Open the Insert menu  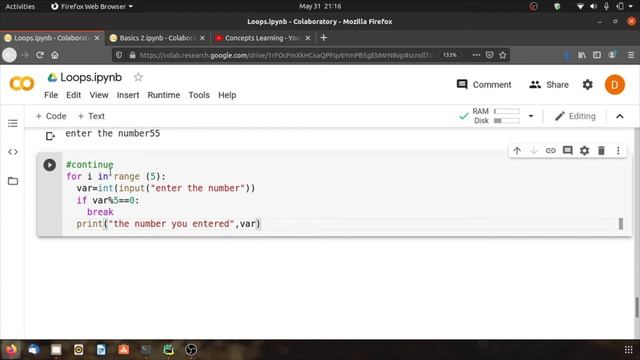point(128,95)
